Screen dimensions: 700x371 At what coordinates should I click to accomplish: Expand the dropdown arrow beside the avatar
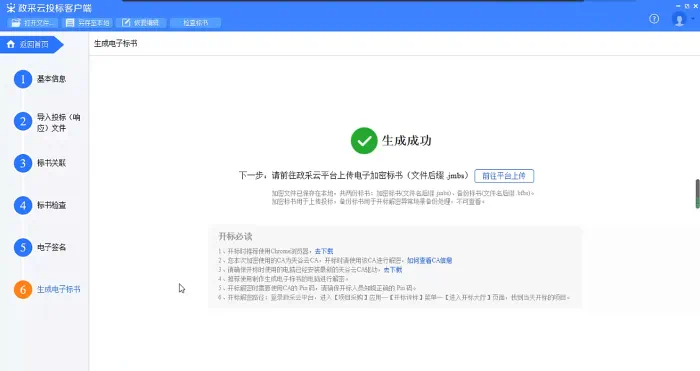693,19
